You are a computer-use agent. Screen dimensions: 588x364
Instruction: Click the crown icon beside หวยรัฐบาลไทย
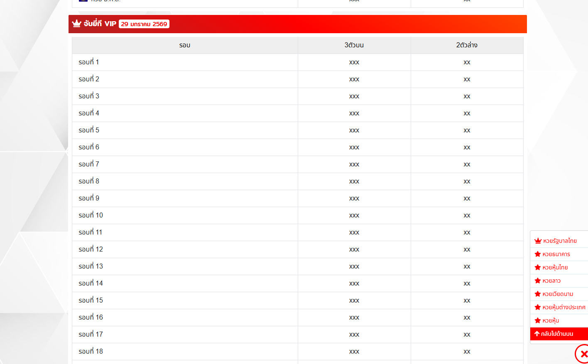coord(538,241)
